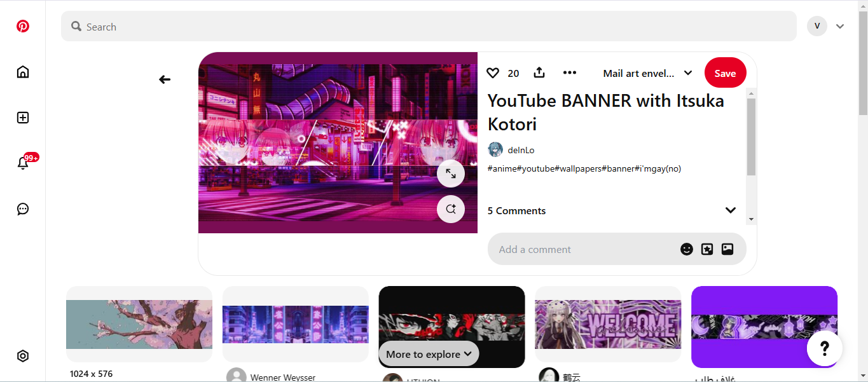Open more options three-dot menu
The image size is (868, 382).
pos(570,72)
